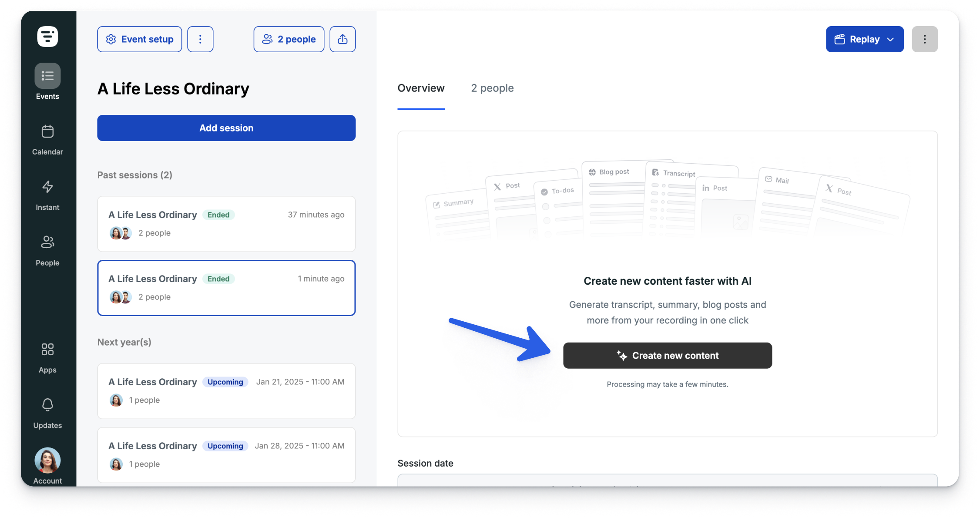The height and width of the screenshot is (518, 980).
Task: Switch to the Overview tab
Action: coord(421,88)
